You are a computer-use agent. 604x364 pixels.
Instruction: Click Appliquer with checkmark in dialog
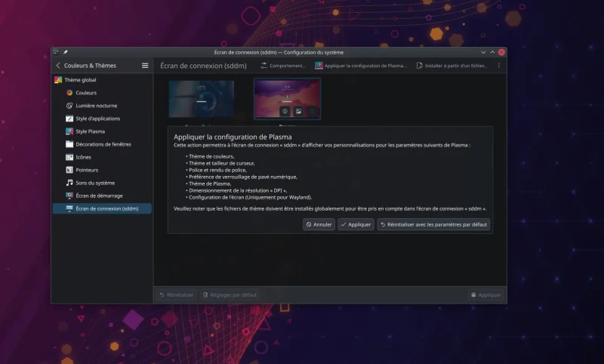356,224
